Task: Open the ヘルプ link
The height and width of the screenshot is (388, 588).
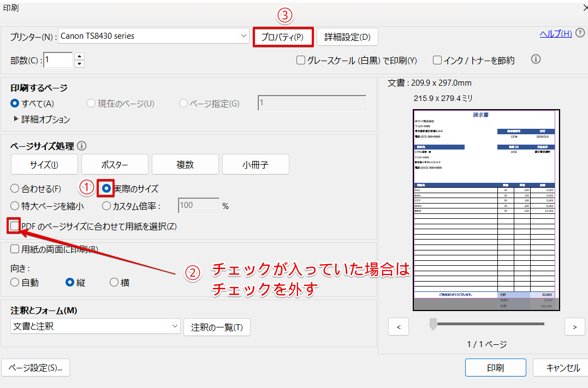Action: [x=555, y=33]
